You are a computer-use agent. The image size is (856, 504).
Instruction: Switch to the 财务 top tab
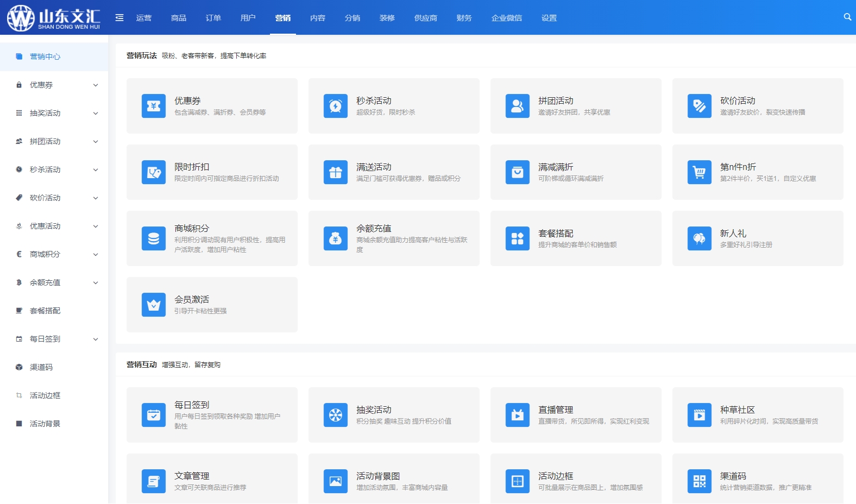464,18
